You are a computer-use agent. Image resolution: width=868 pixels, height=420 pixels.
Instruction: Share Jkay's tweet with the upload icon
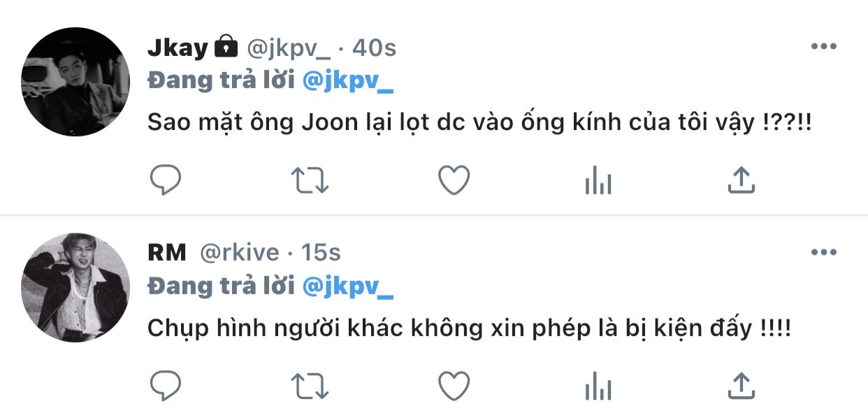(x=741, y=180)
